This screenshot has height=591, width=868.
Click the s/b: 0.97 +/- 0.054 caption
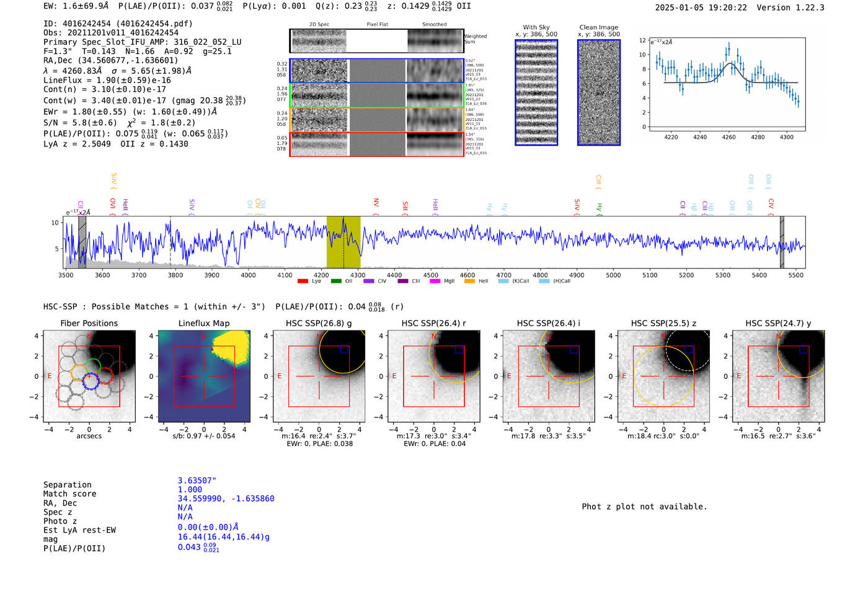[204, 436]
